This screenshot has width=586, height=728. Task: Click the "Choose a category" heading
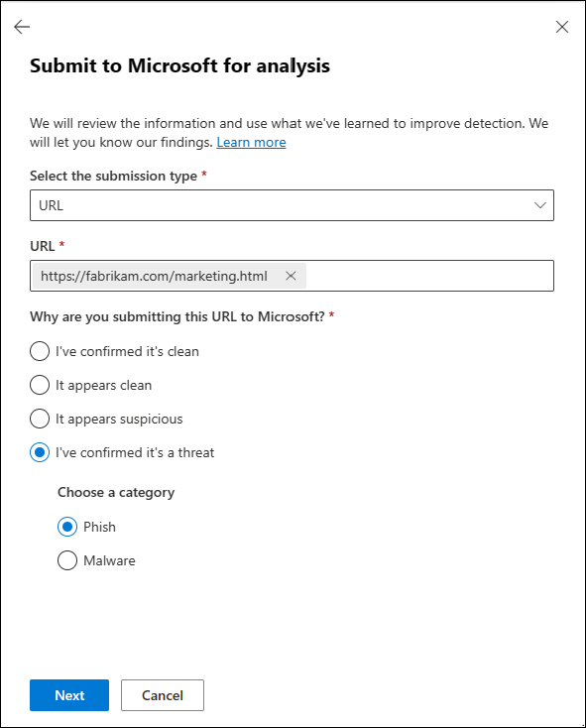[116, 493]
